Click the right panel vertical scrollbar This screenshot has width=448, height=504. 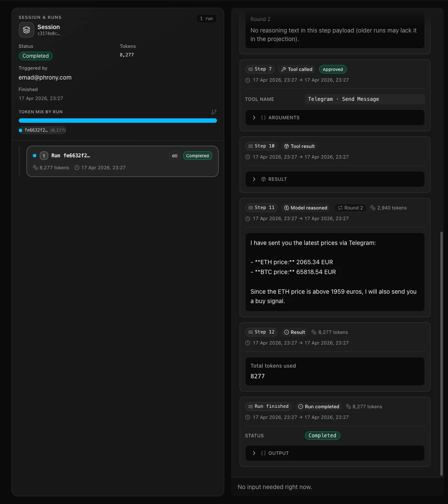(442, 354)
